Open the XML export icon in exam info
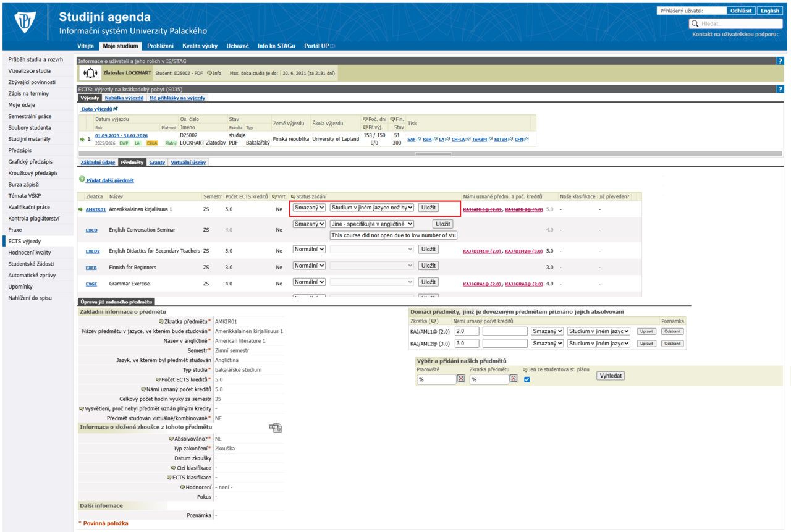The image size is (791, 532). coord(275,428)
